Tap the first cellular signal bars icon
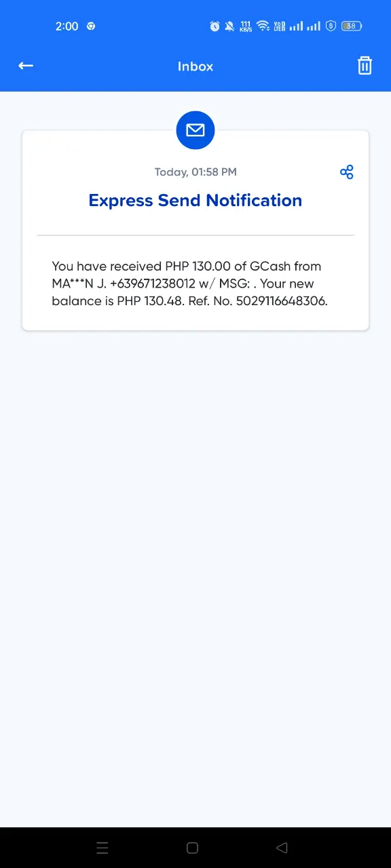Screen dimensions: 391x868 (x=296, y=26)
